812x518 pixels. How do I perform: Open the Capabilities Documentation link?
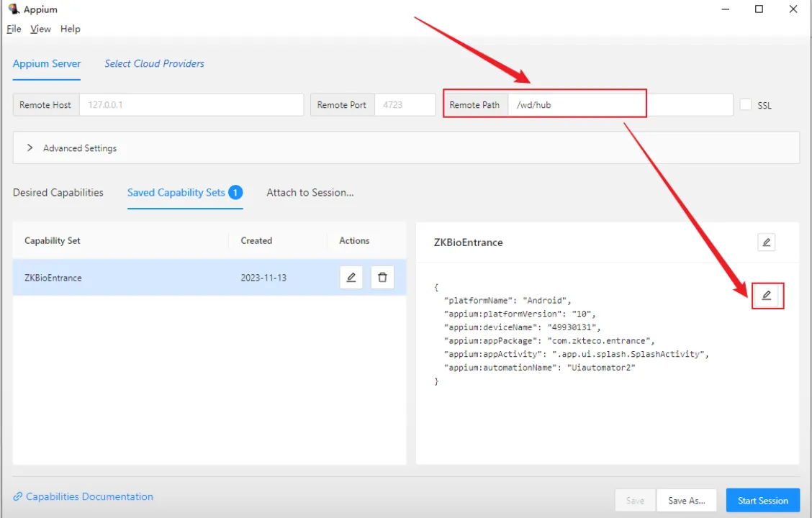click(89, 497)
